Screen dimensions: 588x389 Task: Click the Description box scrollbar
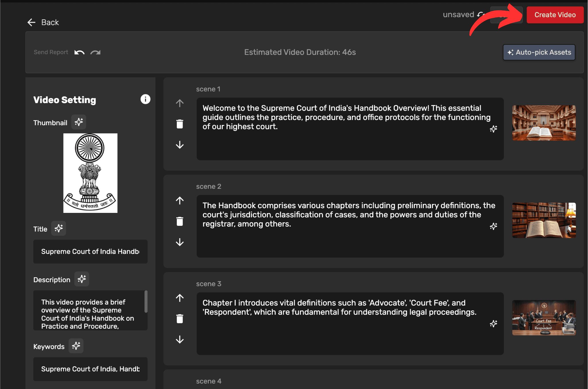click(146, 301)
